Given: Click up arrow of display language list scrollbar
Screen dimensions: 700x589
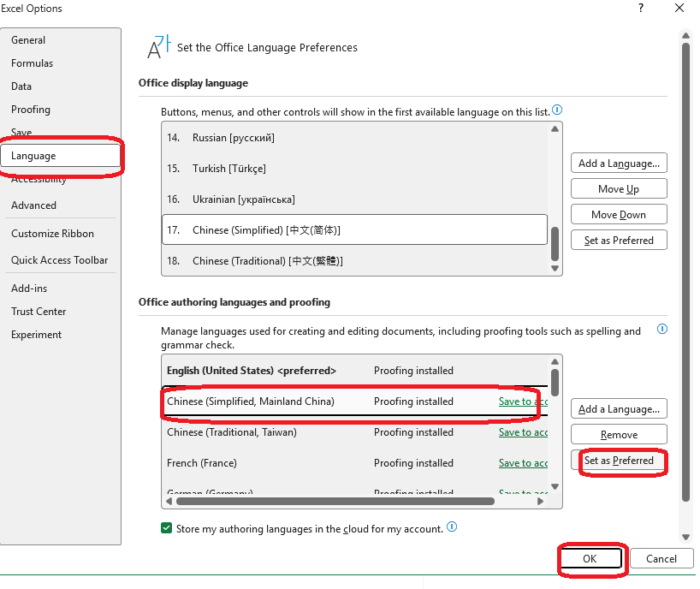Looking at the screenshot, I should (555, 129).
